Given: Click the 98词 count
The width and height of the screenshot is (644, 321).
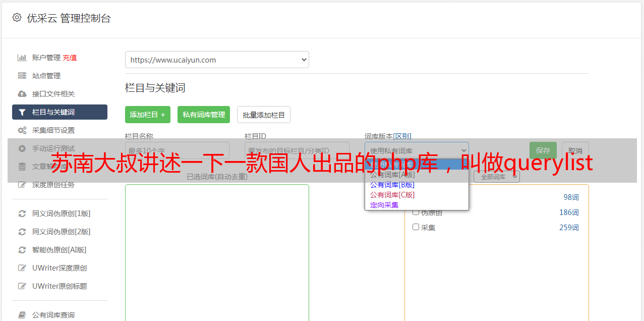Looking at the screenshot, I should 571,197.
